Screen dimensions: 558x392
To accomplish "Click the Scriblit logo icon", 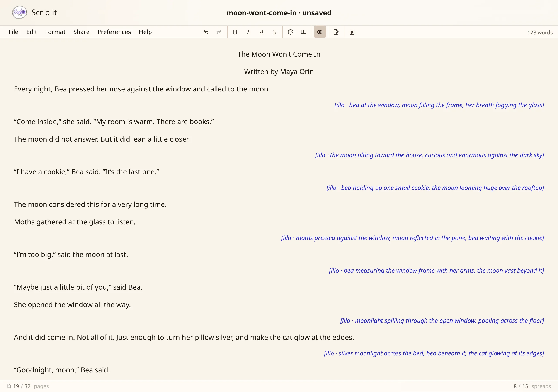I will click(x=19, y=12).
